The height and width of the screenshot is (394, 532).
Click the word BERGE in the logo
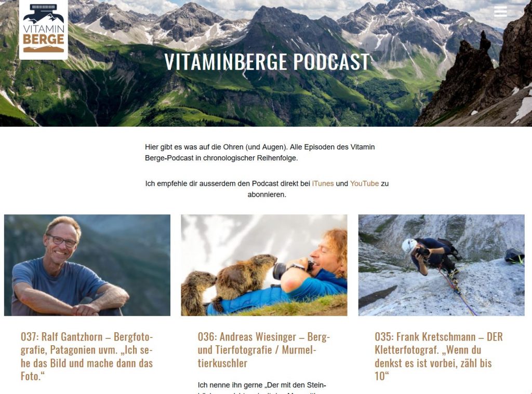coord(44,39)
